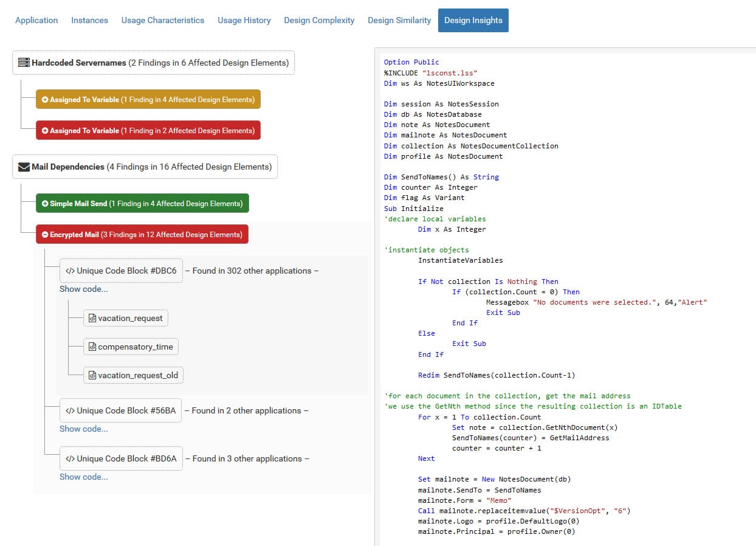Open the Usage History tab
Image resolution: width=756 pixels, height=546 pixels.
[x=244, y=20]
